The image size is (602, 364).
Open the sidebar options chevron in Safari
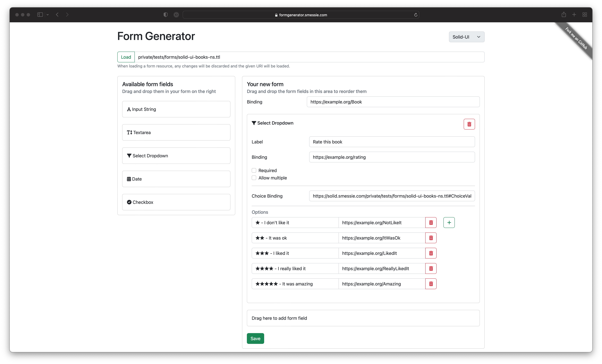(x=48, y=15)
